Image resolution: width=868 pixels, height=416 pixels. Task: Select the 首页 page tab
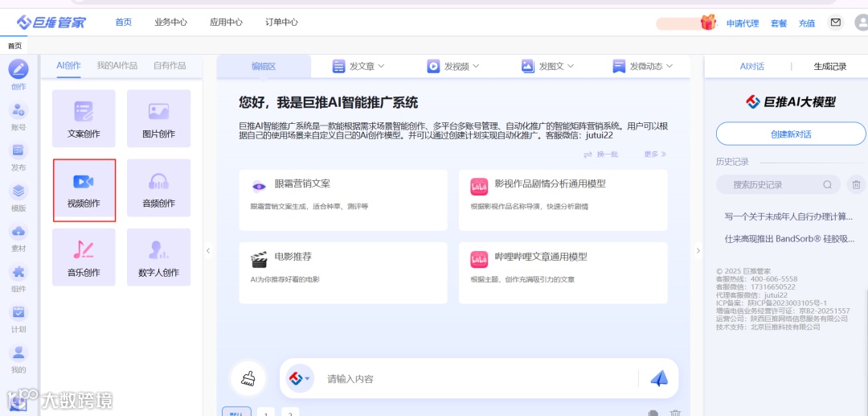pos(14,46)
